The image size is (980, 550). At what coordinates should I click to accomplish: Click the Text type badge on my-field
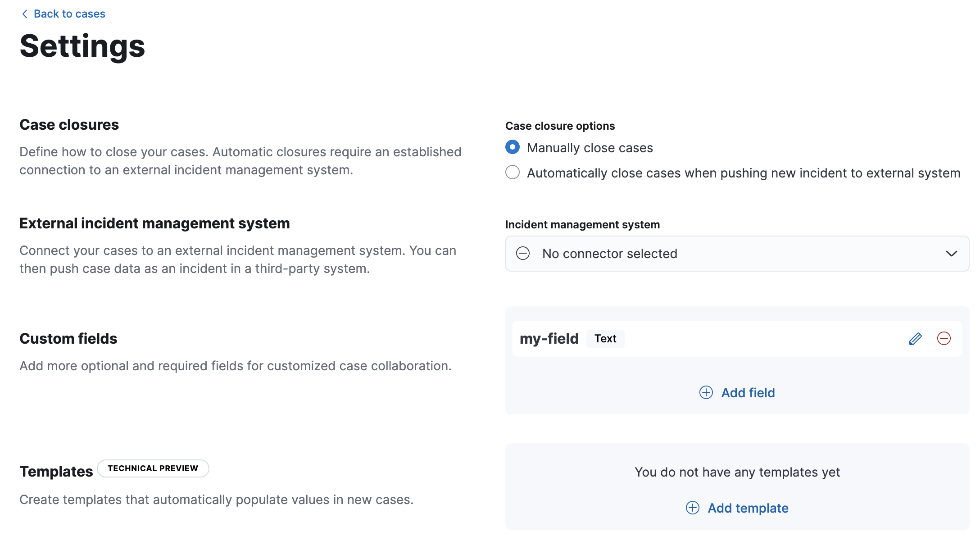pos(605,338)
